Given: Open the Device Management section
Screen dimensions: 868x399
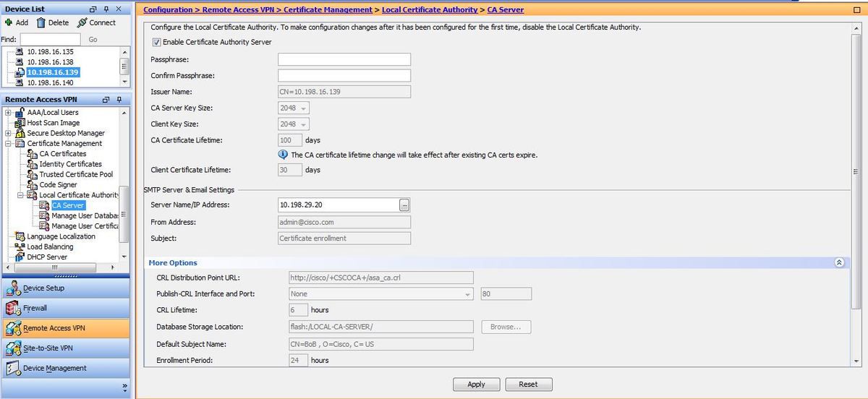Looking at the screenshot, I should [65, 368].
